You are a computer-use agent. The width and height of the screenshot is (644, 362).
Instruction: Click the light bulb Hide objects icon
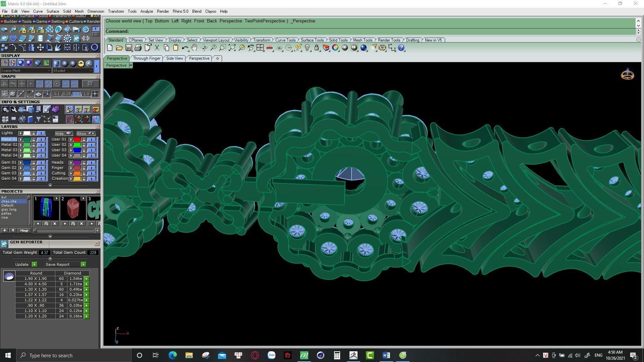coord(307,48)
